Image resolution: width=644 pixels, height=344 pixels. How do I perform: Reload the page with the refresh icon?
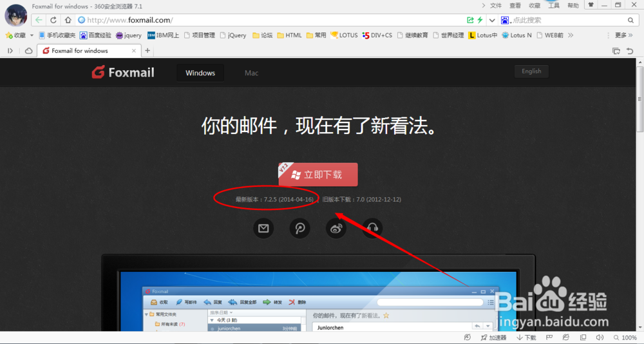(x=53, y=20)
